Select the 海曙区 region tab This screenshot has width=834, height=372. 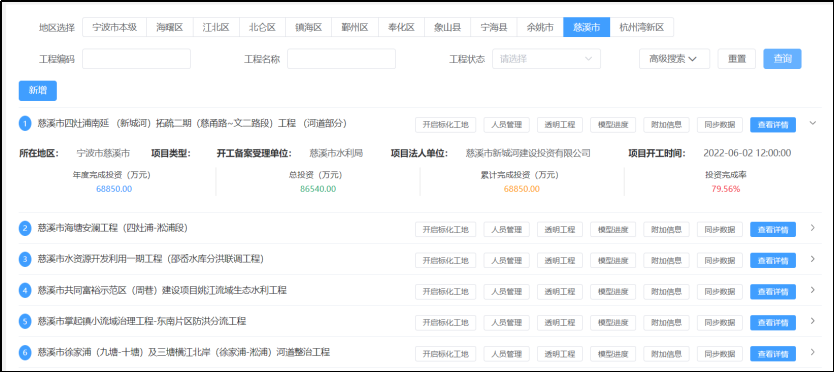170,28
